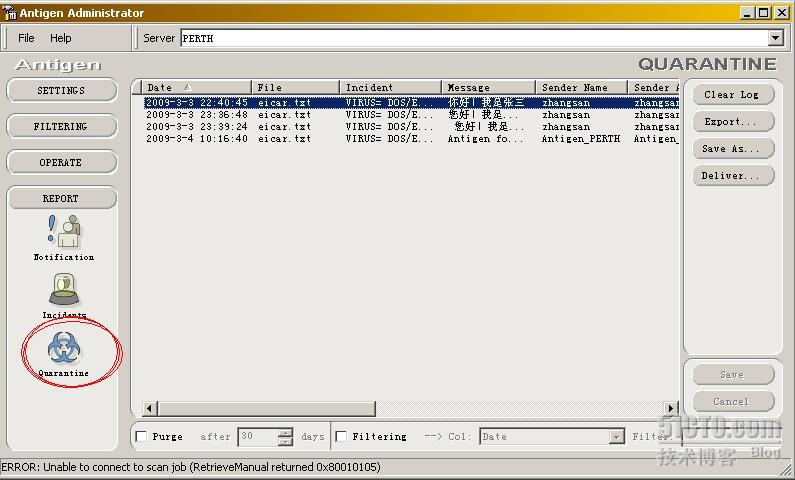The image size is (795, 480).
Task: Open the OPERATE section
Action: [x=61, y=162]
